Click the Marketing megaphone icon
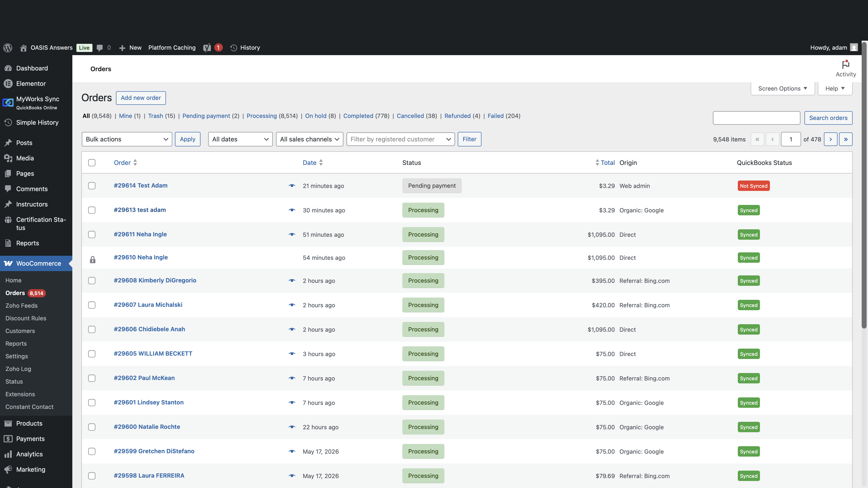 click(x=8, y=469)
